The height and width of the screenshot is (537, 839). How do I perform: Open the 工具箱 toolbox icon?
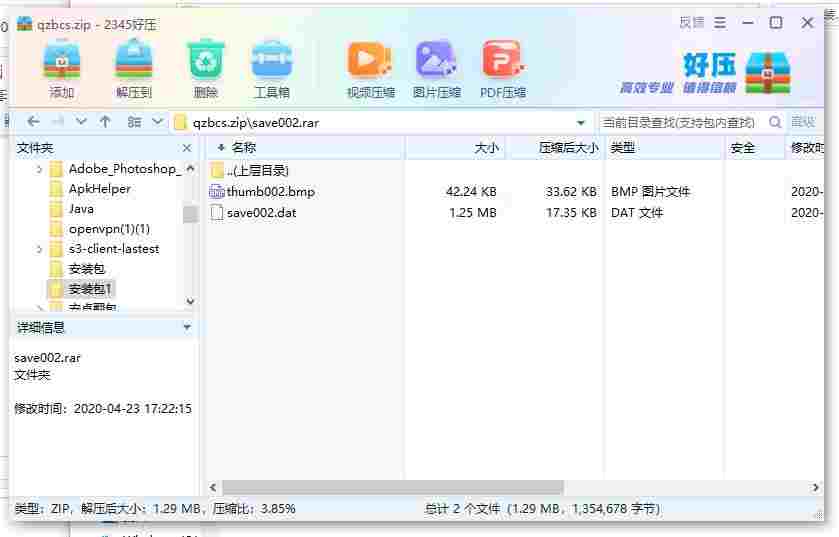tap(272, 60)
